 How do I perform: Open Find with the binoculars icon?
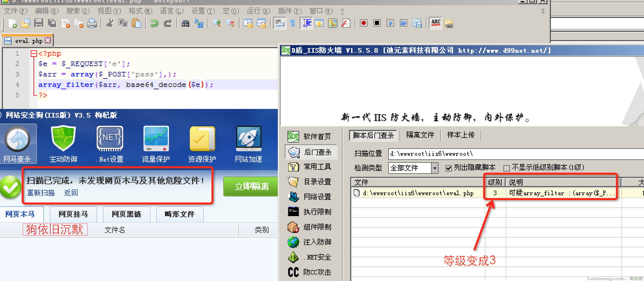click(185, 23)
